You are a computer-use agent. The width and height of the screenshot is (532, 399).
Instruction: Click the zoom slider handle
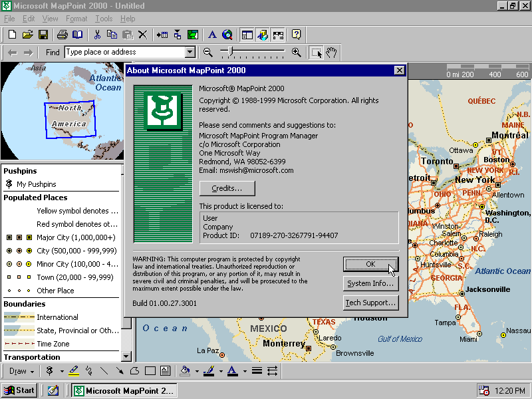pos(231,52)
